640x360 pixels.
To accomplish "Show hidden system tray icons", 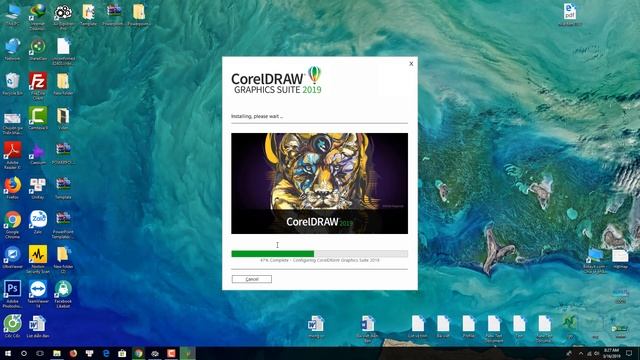I will (x=581, y=353).
